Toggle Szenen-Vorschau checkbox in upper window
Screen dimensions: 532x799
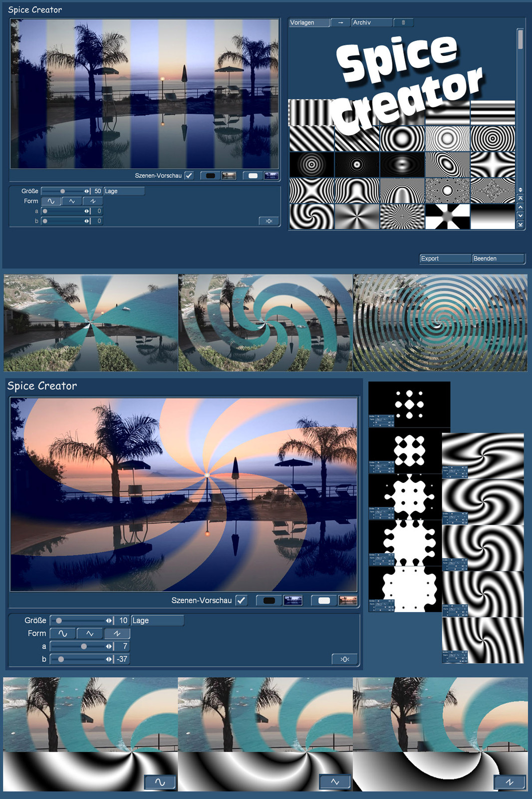click(189, 176)
